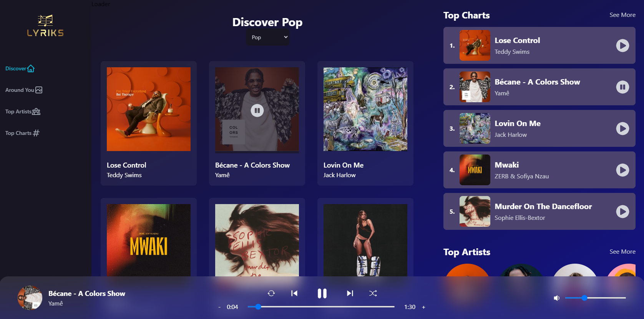Open the Pop genre dropdown
This screenshot has width=644, height=319.
point(268,37)
